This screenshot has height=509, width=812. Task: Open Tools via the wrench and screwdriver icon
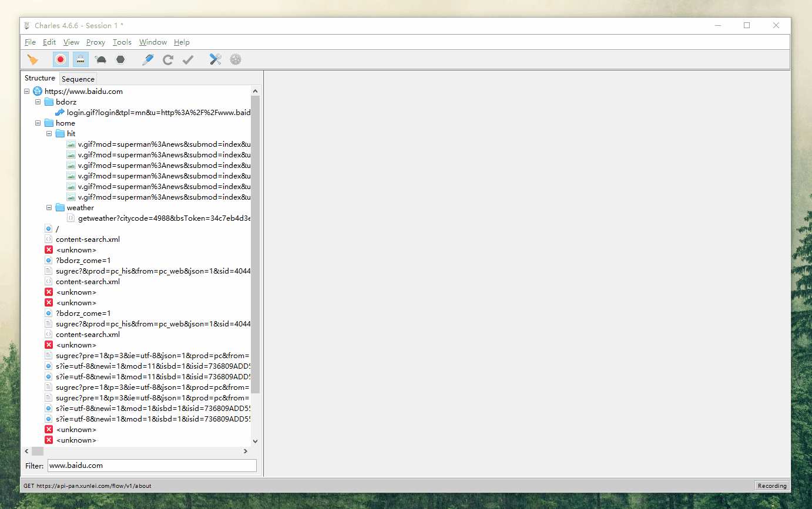pos(216,59)
